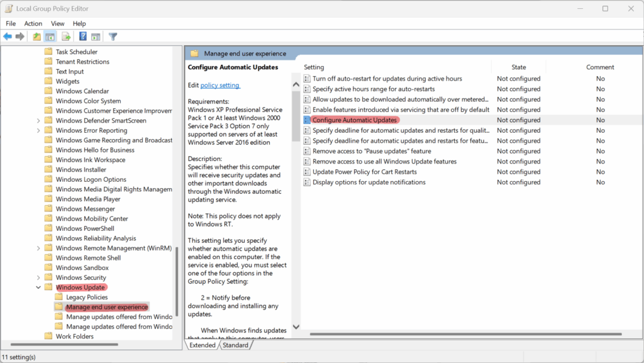Open the Help menu
Viewport: 644px width, 363px height.
coord(79,23)
